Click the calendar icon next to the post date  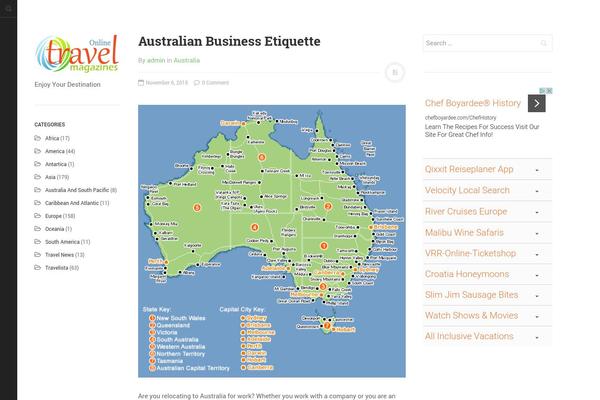tap(141, 83)
